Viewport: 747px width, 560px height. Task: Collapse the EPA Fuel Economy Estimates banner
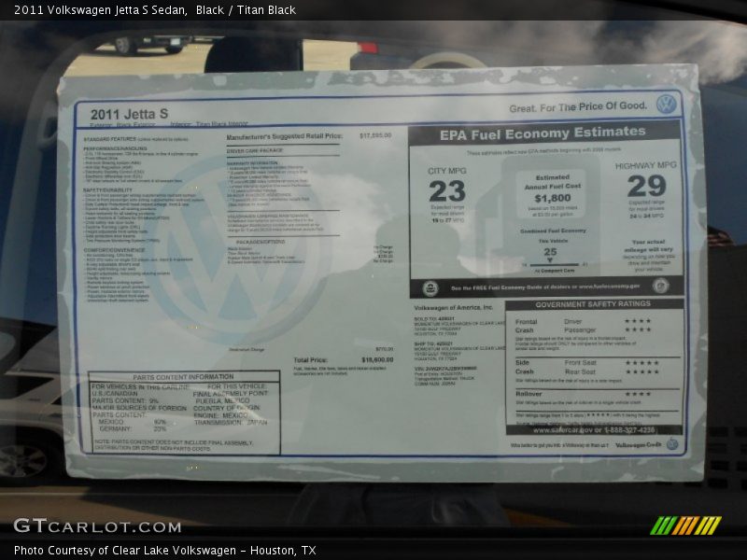[542, 133]
